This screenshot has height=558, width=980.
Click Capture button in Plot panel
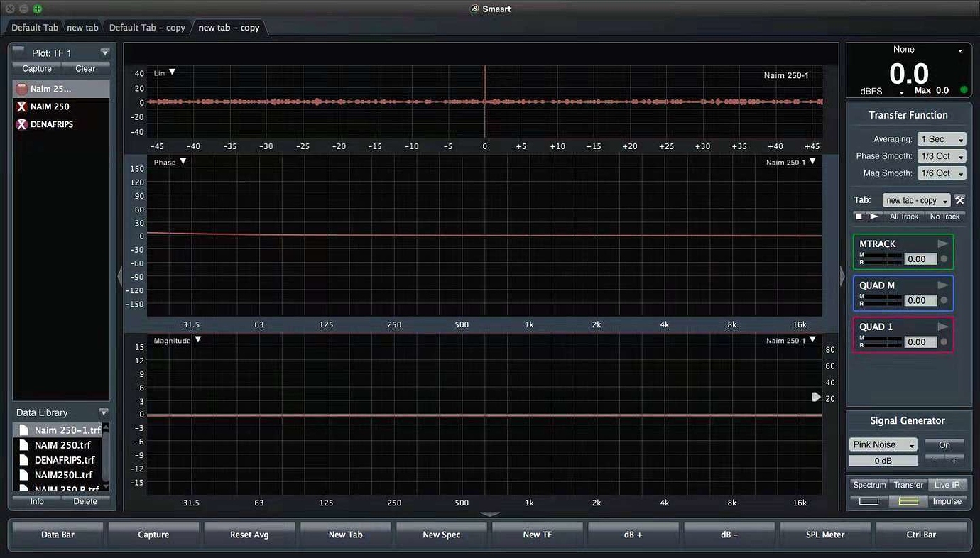pyautogui.click(x=37, y=69)
